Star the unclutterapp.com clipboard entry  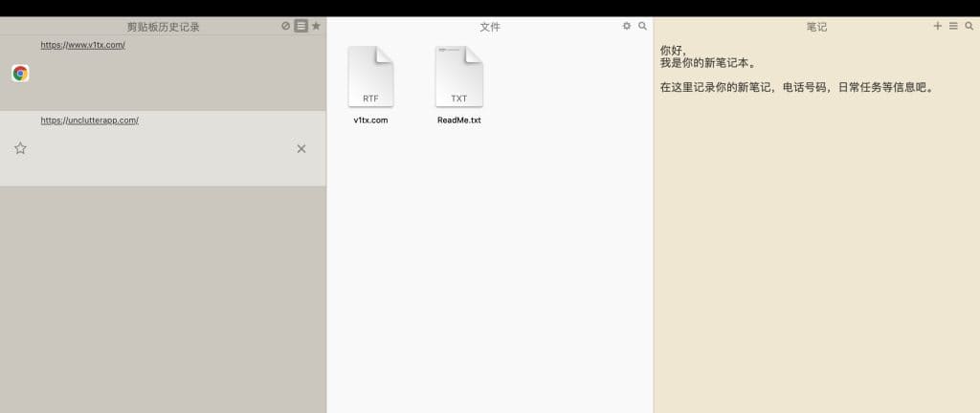tap(20, 148)
